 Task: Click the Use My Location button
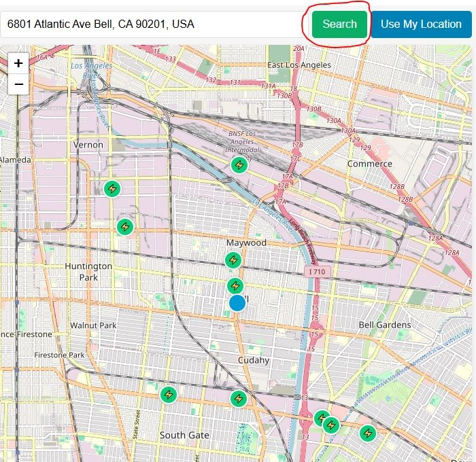tap(421, 24)
